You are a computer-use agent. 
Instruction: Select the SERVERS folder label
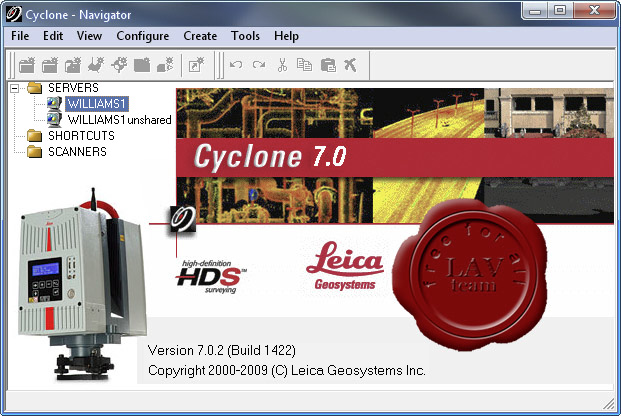click(x=73, y=88)
